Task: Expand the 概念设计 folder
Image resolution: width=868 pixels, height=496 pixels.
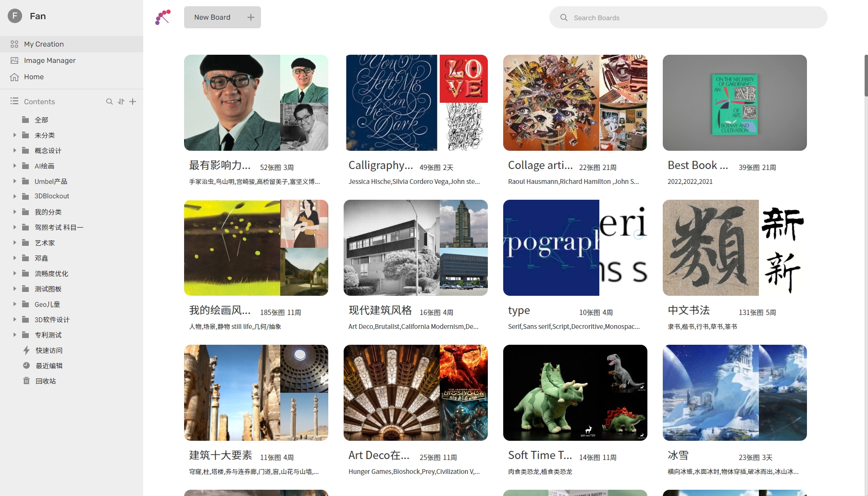Action: [15, 151]
